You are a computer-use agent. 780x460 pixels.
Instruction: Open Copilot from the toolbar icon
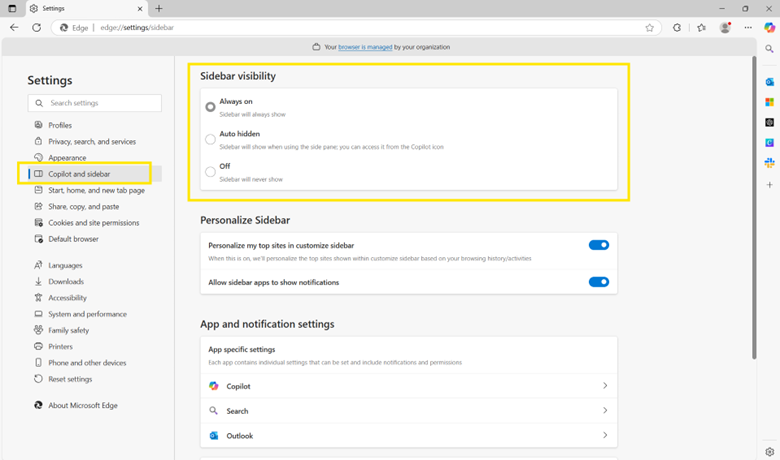(769, 28)
